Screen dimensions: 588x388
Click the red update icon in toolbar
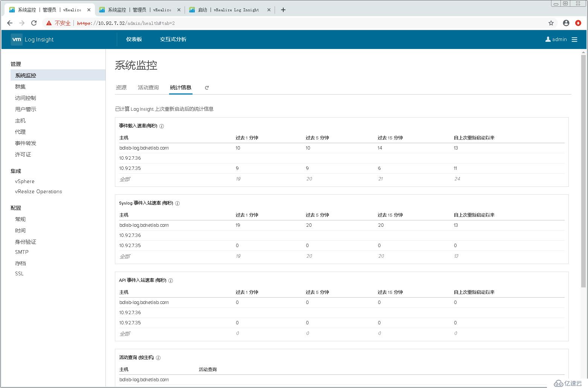[578, 23]
